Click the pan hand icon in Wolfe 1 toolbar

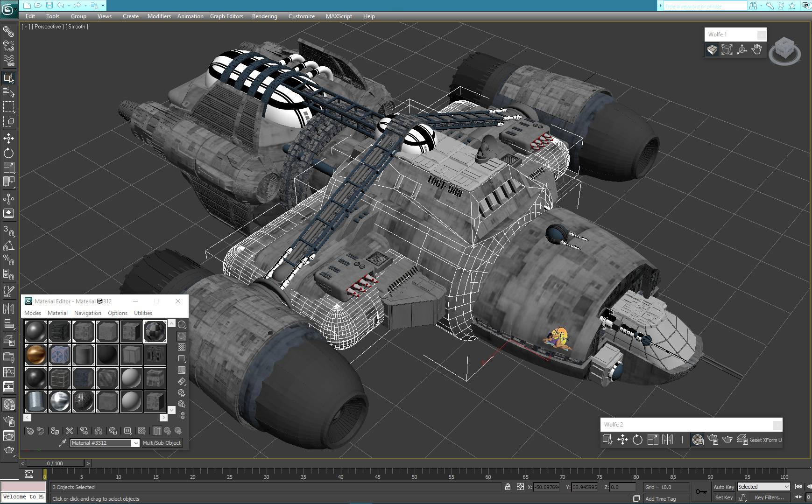coord(756,49)
